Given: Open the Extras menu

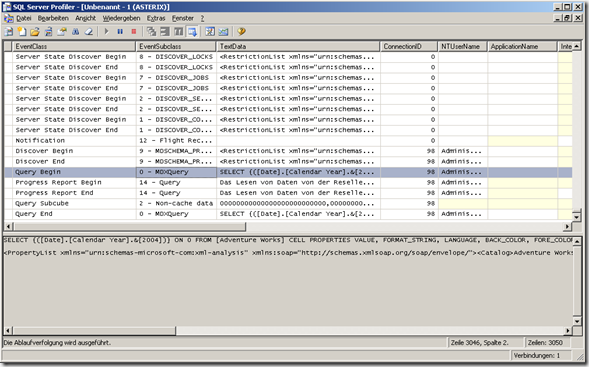Looking at the screenshot, I should coord(156,18).
